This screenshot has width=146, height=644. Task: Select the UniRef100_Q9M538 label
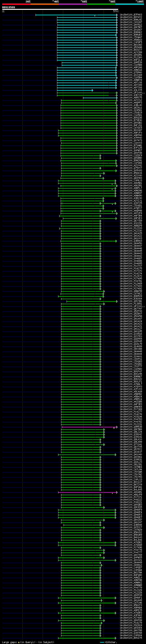coord(131,427)
